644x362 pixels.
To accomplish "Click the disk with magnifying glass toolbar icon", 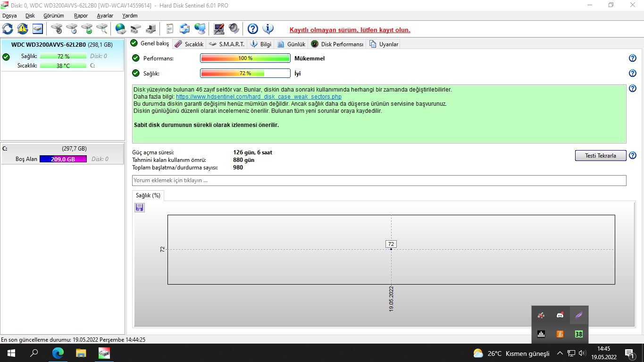I will (102, 29).
